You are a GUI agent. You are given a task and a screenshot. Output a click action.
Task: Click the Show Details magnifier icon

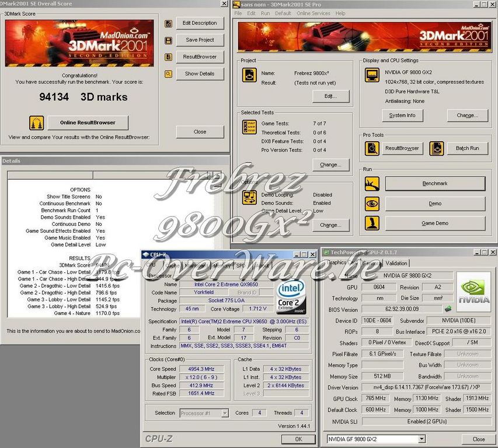pyautogui.click(x=168, y=74)
